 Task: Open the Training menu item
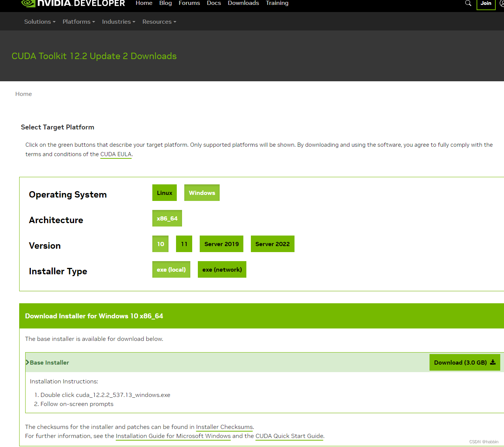point(277,3)
